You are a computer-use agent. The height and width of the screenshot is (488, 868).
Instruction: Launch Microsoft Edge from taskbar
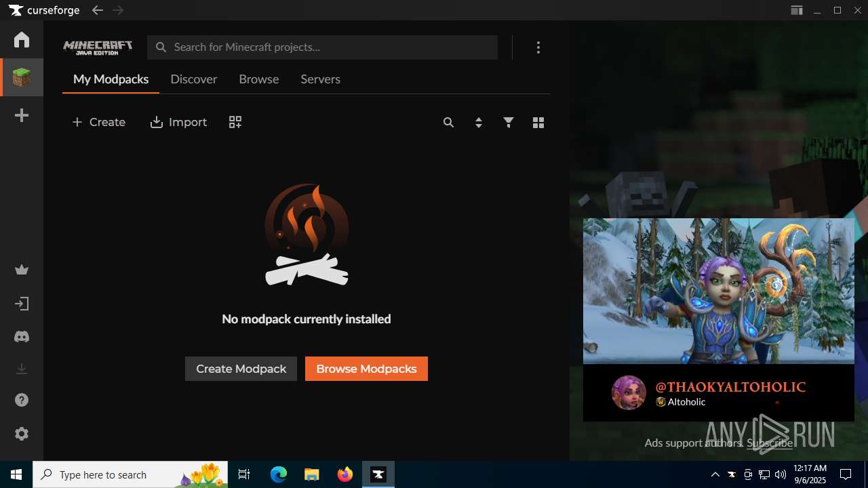coord(279,474)
